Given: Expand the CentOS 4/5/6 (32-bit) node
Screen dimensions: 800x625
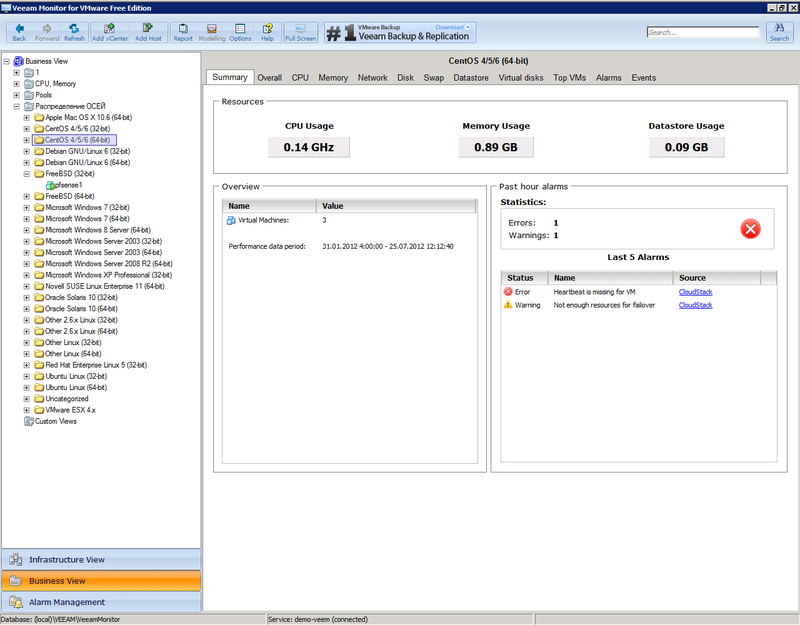Looking at the screenshot, I should pos(27,129).
